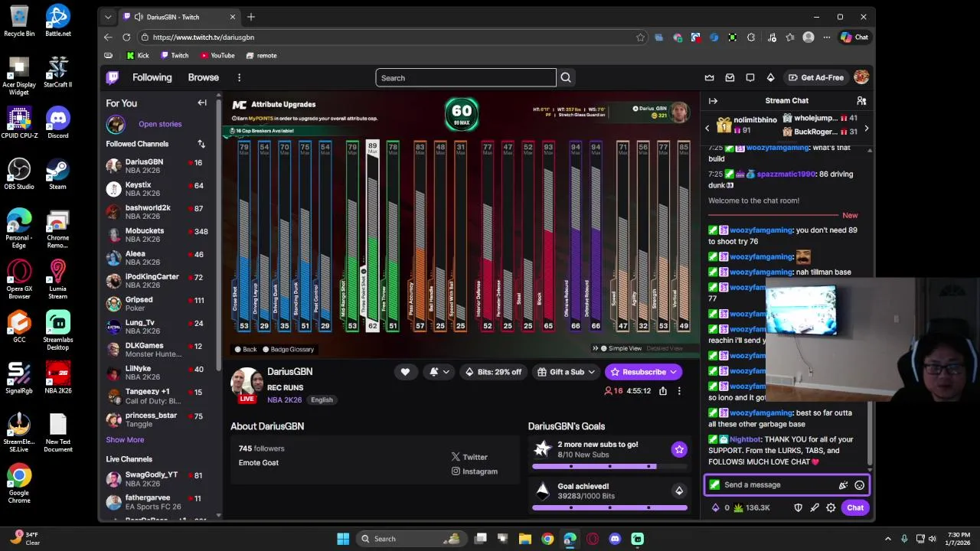
Task: Open the Resubscribe dropdown
Action: [x=644, y=372]
